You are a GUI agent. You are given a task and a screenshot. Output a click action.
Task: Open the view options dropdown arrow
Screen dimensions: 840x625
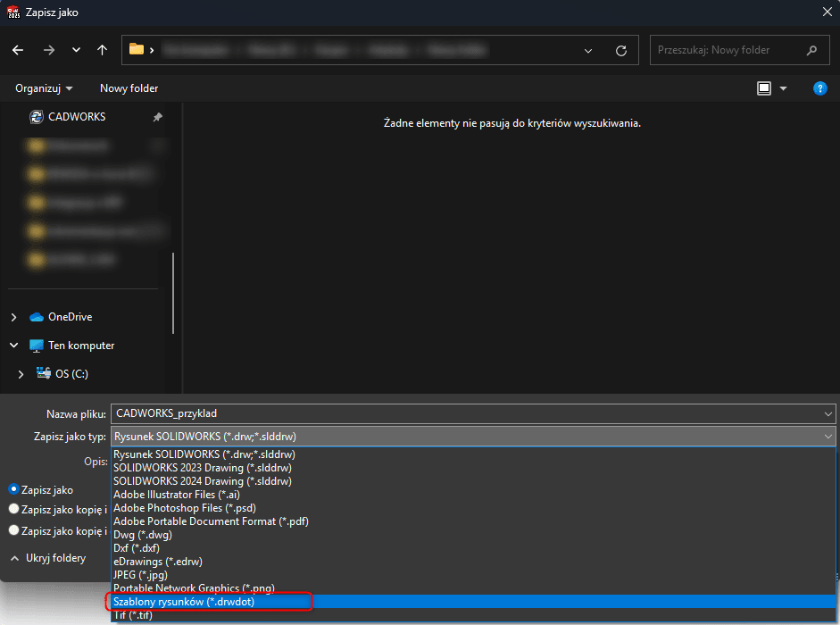(x=783, y=88)
